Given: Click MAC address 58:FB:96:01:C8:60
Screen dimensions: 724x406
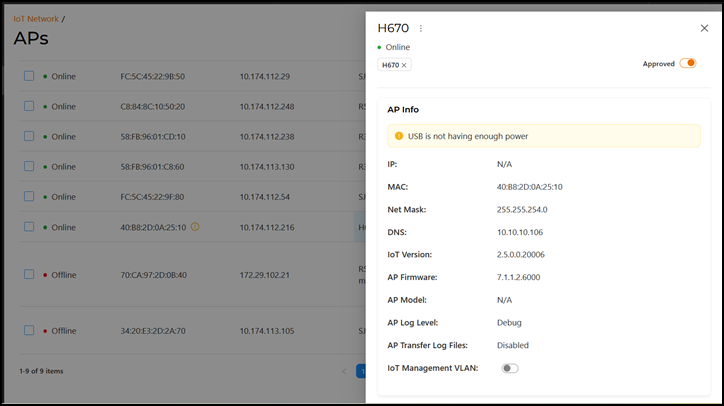Looking at the screenshot, I should point(152,167).
